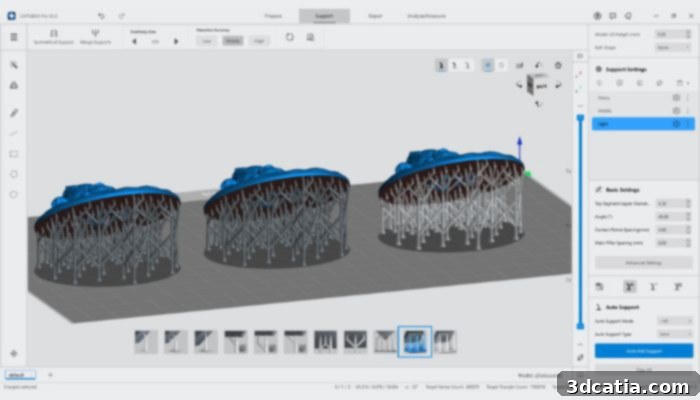Rotate view with left arrow beside view cube
Viewport: 700px width, 400px height.
pyautogui.click(x=519, y=85)
